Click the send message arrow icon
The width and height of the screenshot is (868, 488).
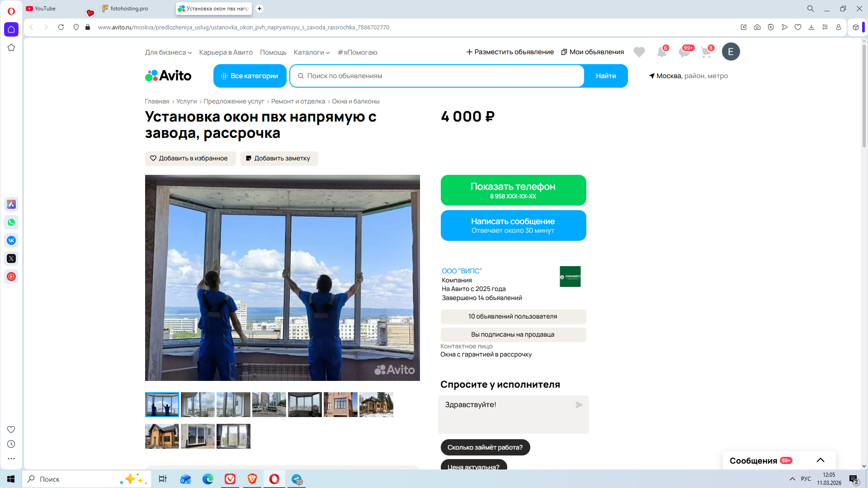[x=579, y=405]
